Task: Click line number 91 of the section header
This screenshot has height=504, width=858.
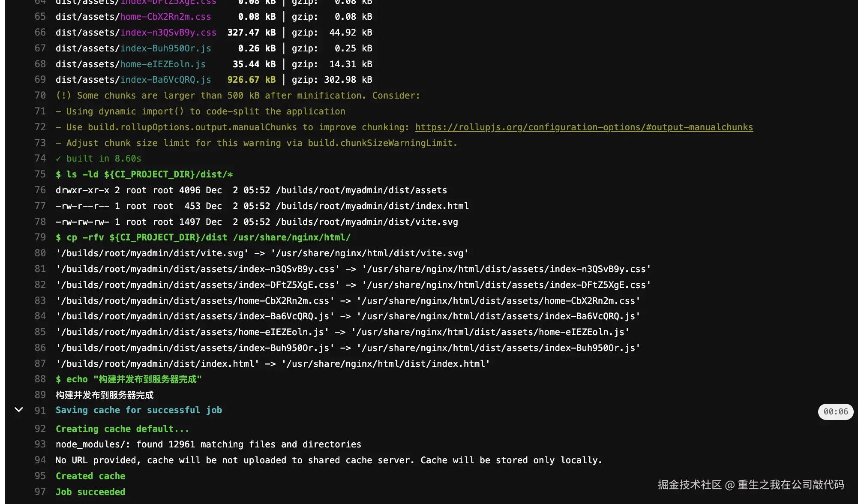Action: [x=40, y=411]
